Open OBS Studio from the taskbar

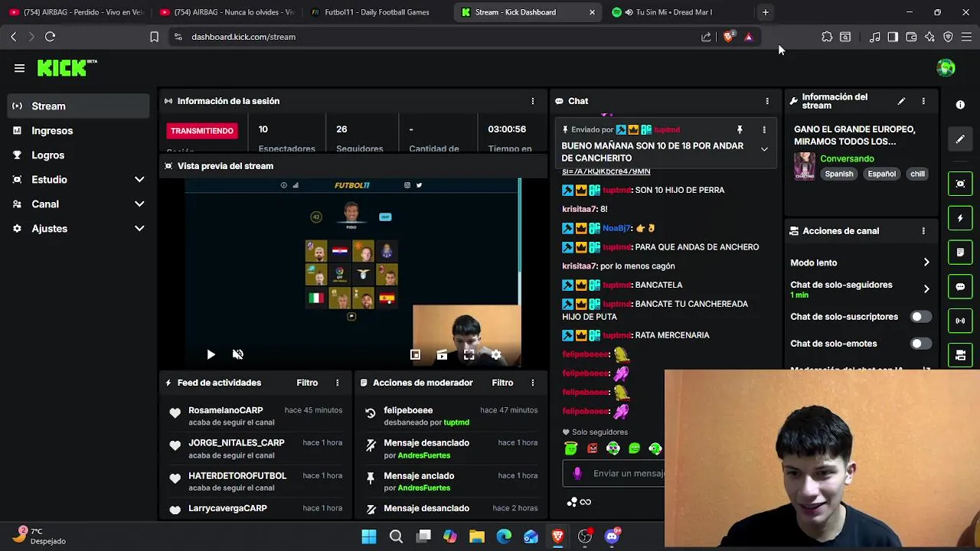pyautogui.click(x=585, y=536)
